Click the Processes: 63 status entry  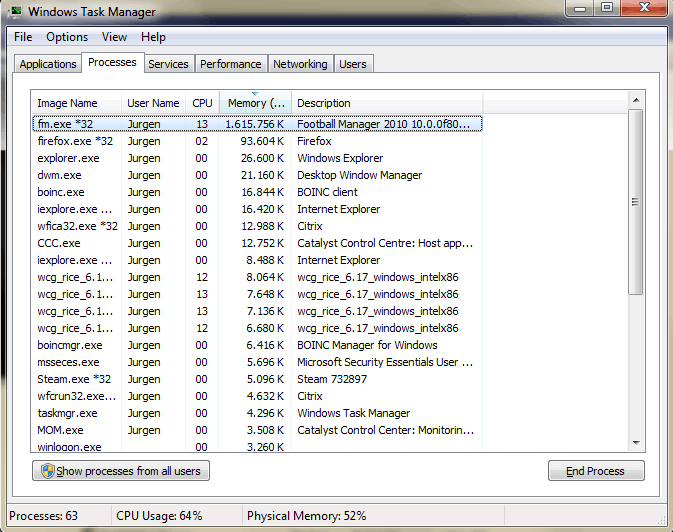[x=43, y=516]
